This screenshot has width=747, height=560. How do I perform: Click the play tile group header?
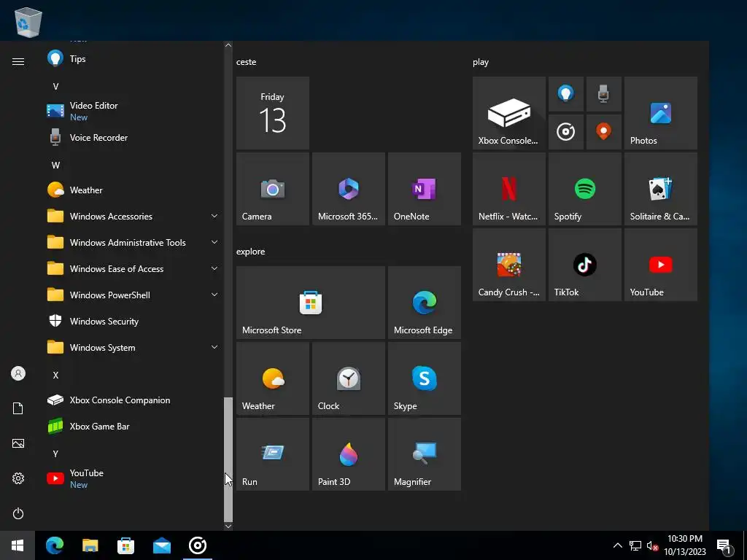click(481, 62)
